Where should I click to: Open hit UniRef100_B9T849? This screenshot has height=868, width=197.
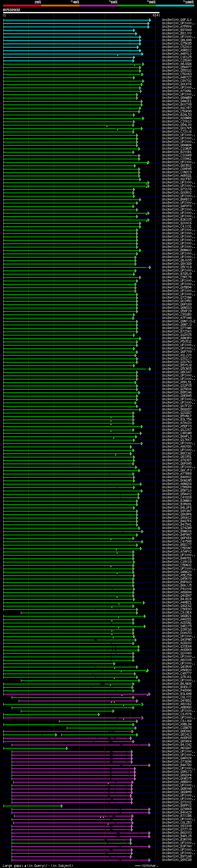tap(176, 30)
